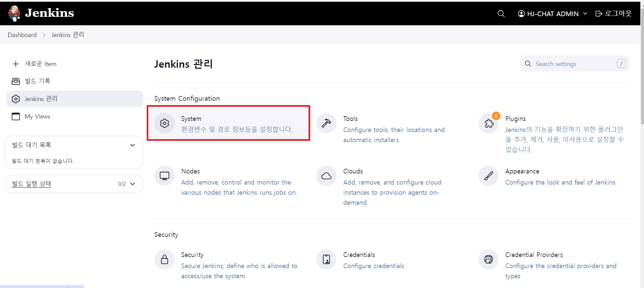Click the Jenkins title text in header

[50, 13]
